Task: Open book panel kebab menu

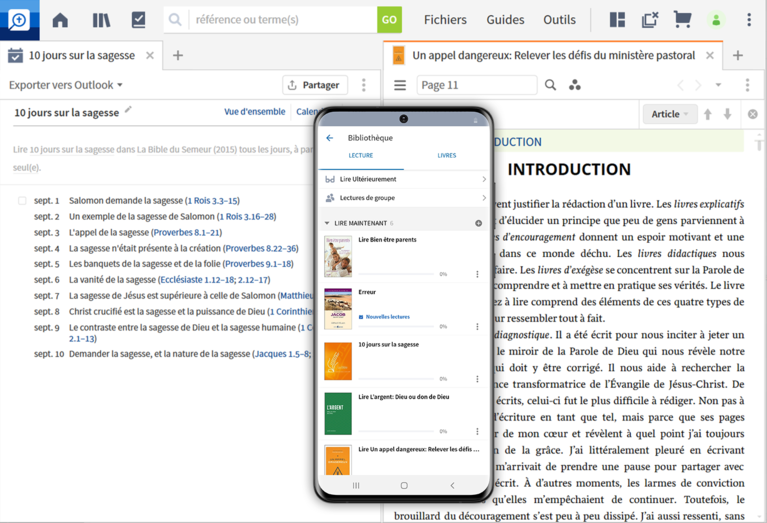Action: pyautogui.click(x=747, y=85)
